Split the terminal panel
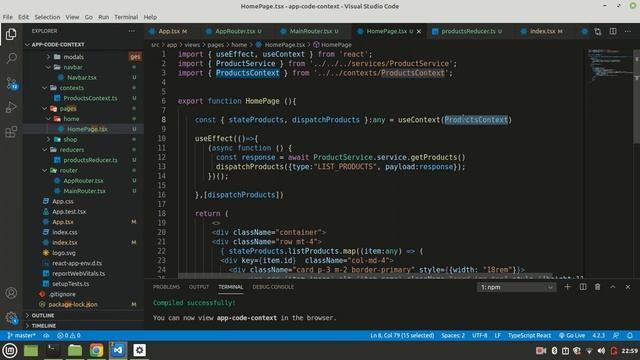This screenshot has width=640, height=360. (x=583, y=287)
